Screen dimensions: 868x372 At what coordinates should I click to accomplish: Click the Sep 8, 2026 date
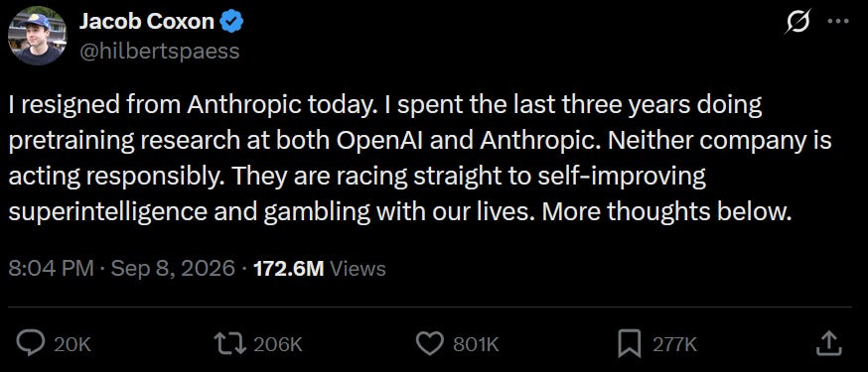[x=173, y=269]
